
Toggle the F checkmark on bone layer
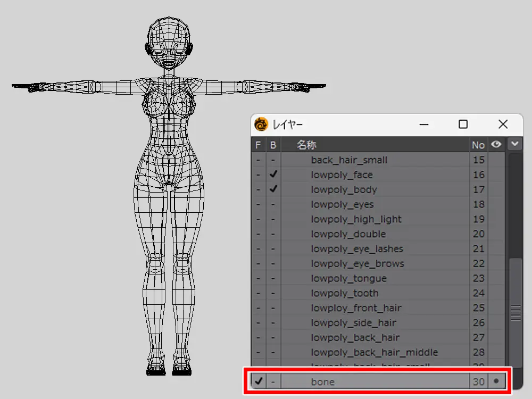pyautogui.click(x=259, y=381)
